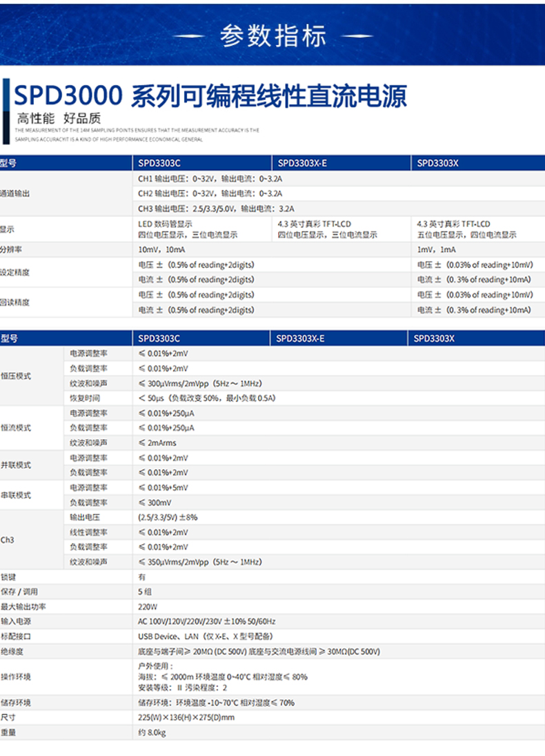Click the '输出电压' sub-label under Ch3
The width and height of the screenshot is (545, 756).
85,517
